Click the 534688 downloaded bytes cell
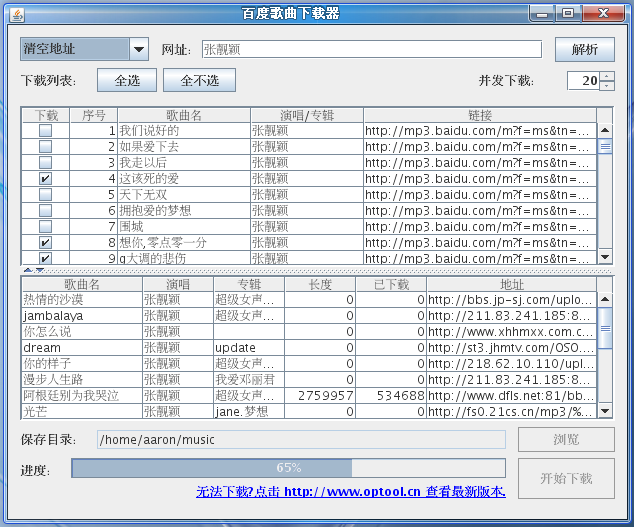Image resolution: width=634 pixels, height=527 pixels. [x=391, y=396]
